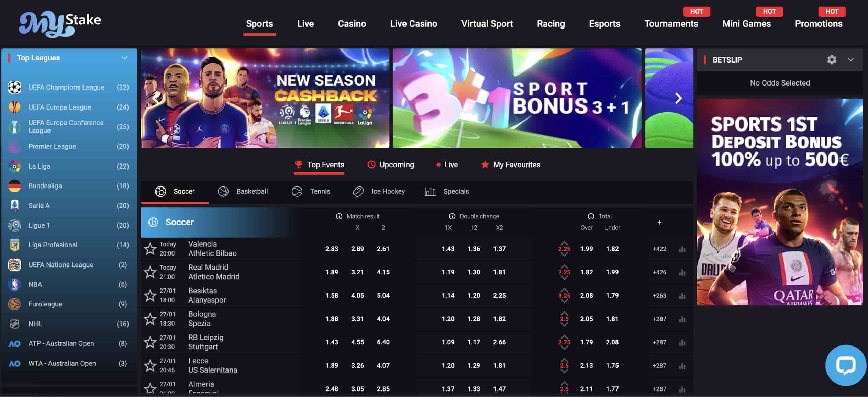This screenshot has height=397, width=868.
Task: Advance banner carousel with right arrow
Action: 678,99
